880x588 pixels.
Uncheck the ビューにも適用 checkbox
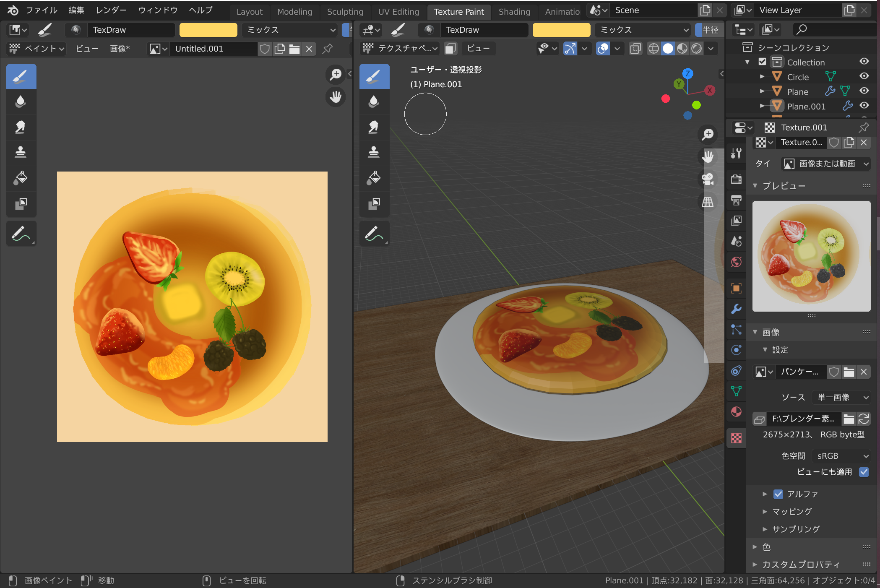pyautogui.click(x=863, y=472)
